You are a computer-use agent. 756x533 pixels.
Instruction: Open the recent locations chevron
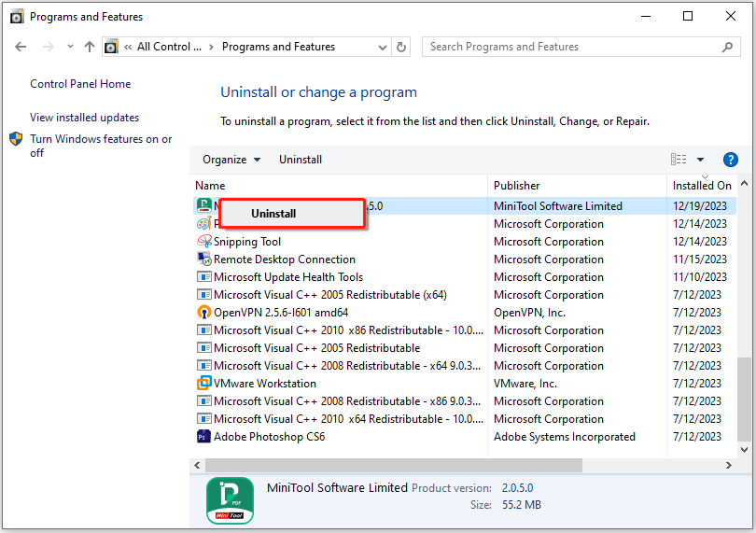(70, 47)
